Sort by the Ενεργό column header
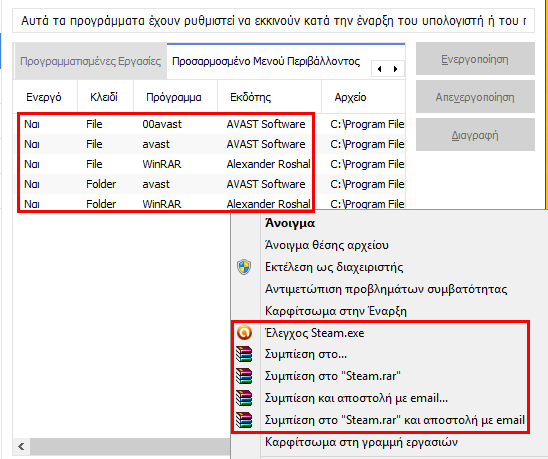Image resolution: width=548 pixels, height=459 pixels. coord(44,97)
